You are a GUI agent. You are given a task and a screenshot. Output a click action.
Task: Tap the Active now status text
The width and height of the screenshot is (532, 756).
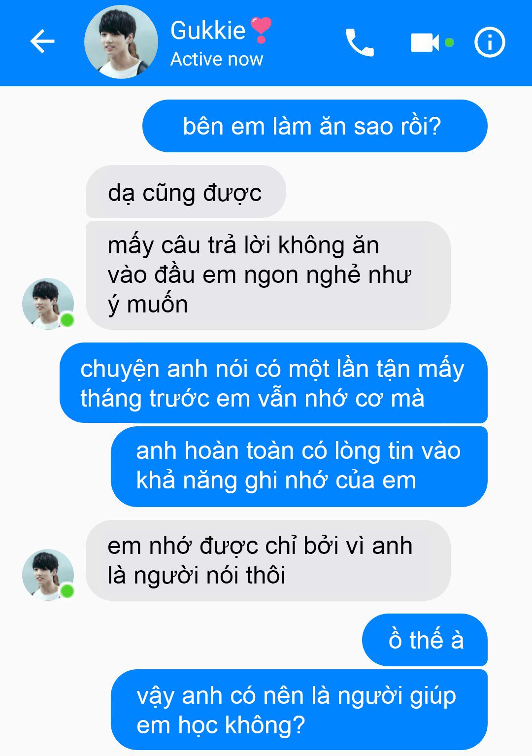(217, 59)
